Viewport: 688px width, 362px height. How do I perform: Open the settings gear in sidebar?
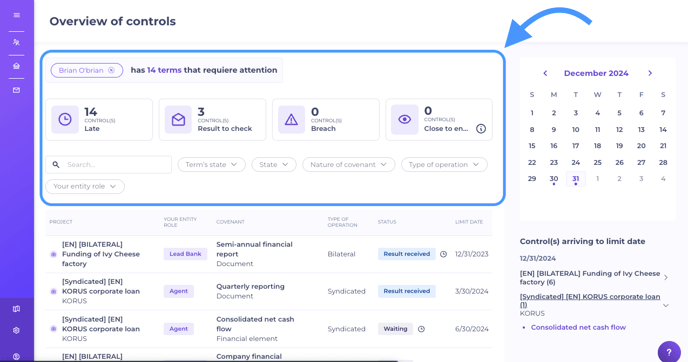(x=17, y=330)
